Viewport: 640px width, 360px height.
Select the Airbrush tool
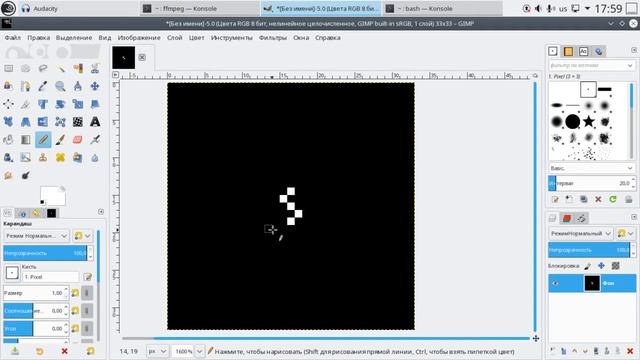[95, 140]
